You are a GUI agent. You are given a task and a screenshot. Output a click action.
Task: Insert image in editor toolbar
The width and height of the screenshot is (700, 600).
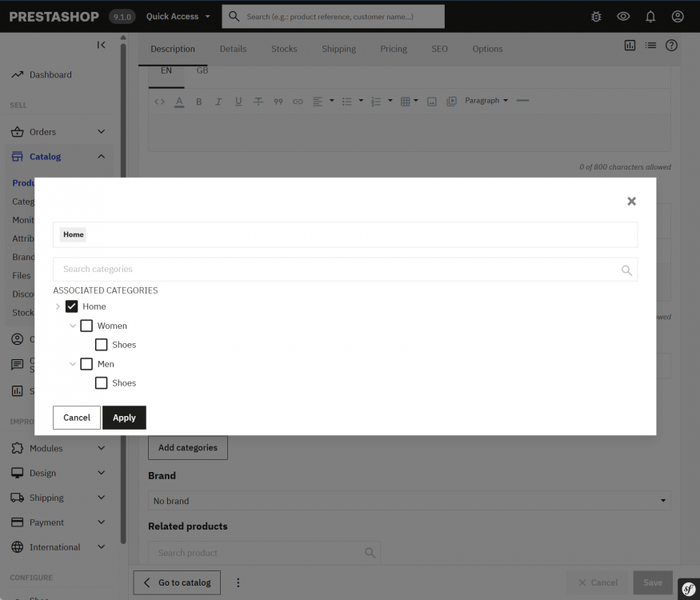[432, 102]
